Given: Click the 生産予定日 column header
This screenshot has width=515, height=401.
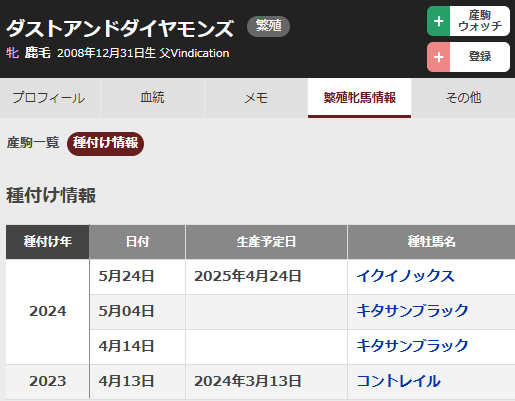Looking at the screenshot, I should tap(266, 242).
